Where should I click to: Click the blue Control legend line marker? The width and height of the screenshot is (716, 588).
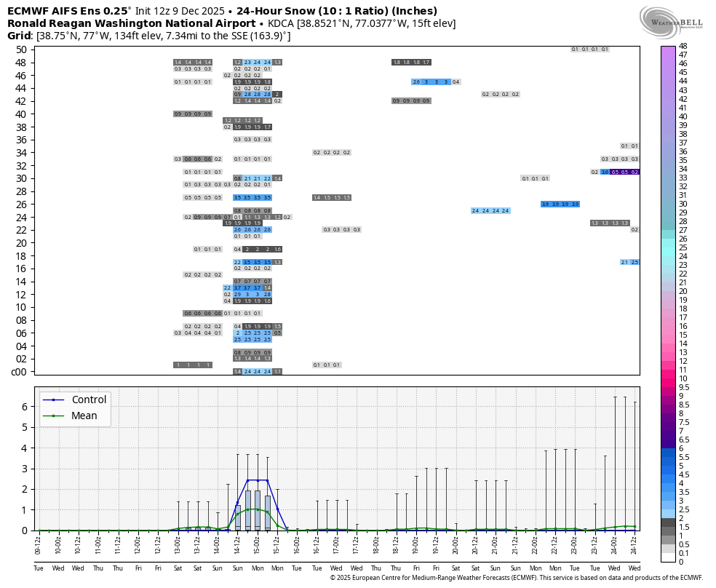click(x=55, y=400)
